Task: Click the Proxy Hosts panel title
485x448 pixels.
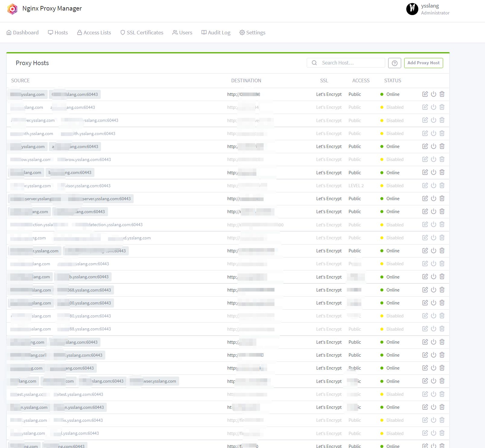Action: click(32, 63)
